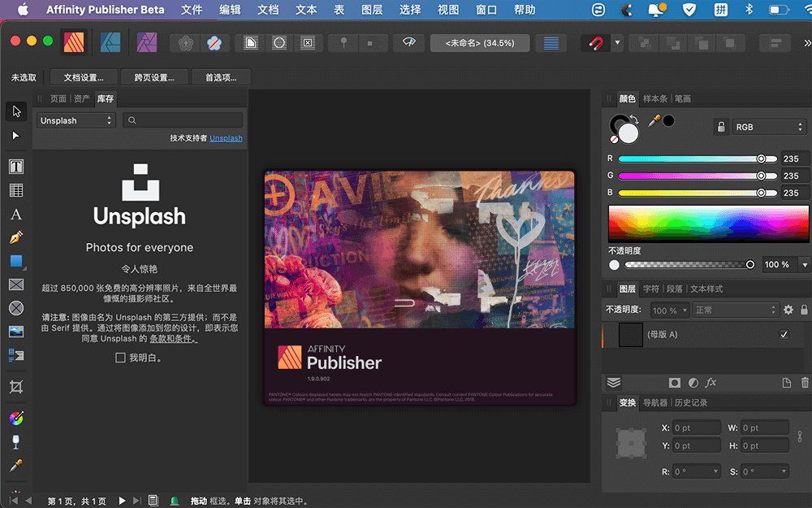Screen dimensions: 812x508
Task: Click the colour picker eyedropper in Colour panel
Action: (654, 121)
